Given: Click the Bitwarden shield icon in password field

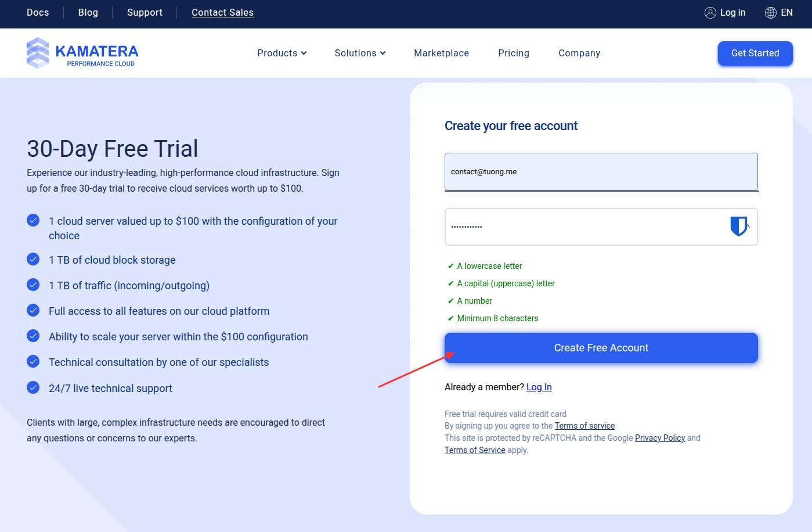Looking at the screenshot, I should coord(738,226).
